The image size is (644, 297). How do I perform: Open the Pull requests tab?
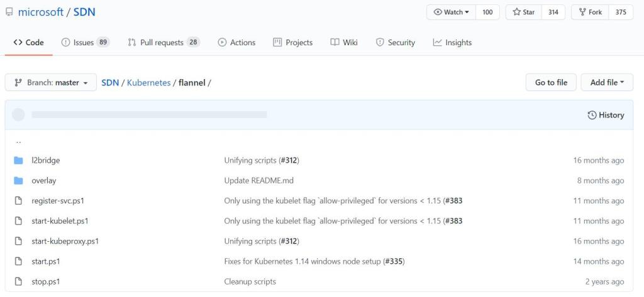pos(162,43)
